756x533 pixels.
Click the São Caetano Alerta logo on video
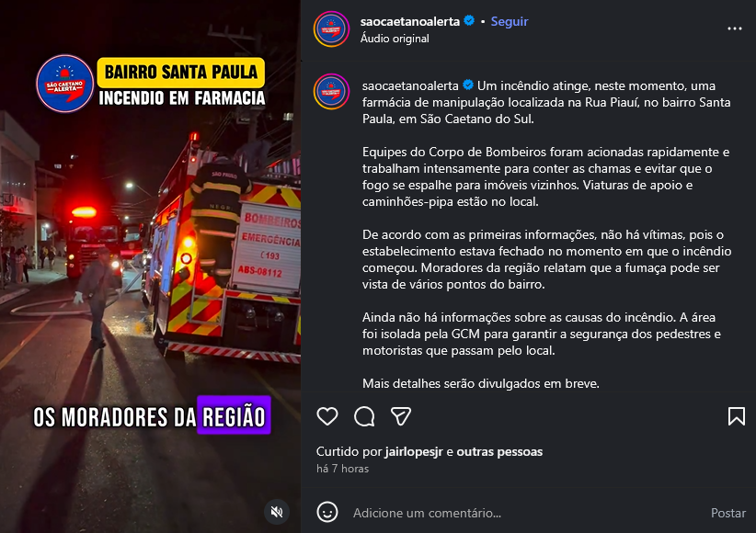pyautogui.click(x=65, y=84)
